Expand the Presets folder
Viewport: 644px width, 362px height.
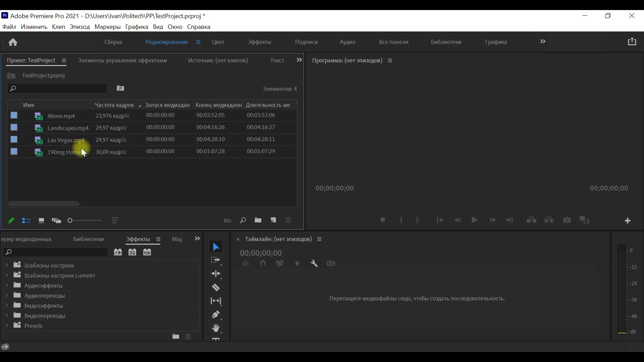tap(7, 325)
